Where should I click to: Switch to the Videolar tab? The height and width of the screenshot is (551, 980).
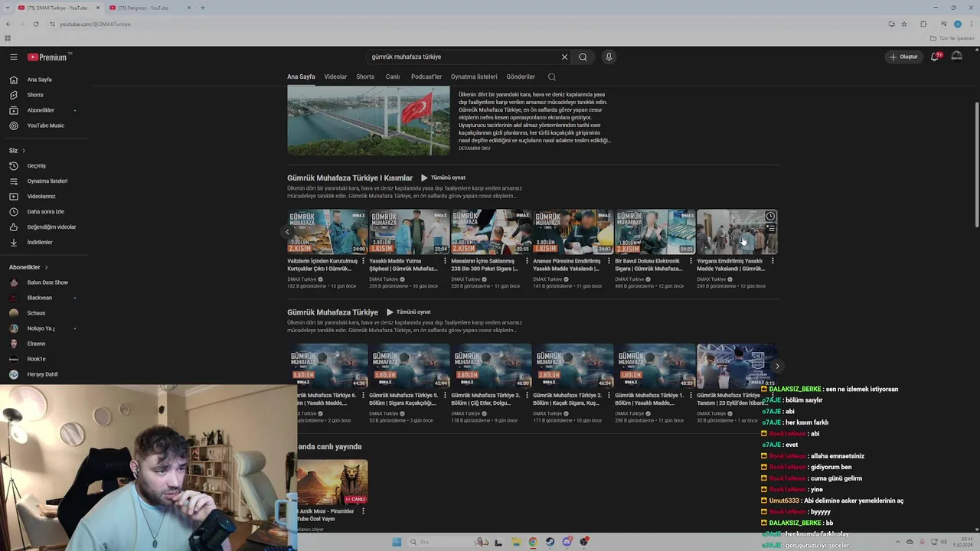click(x=335, y=77)
